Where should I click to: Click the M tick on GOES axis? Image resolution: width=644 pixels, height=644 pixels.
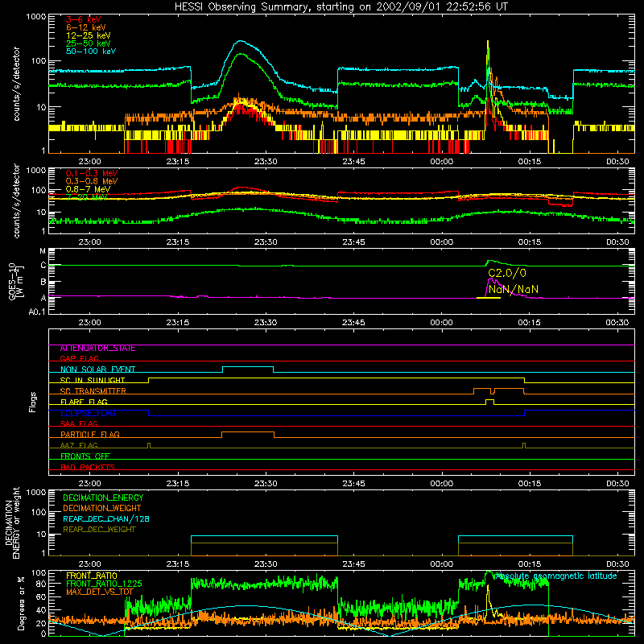click(43, 251)
